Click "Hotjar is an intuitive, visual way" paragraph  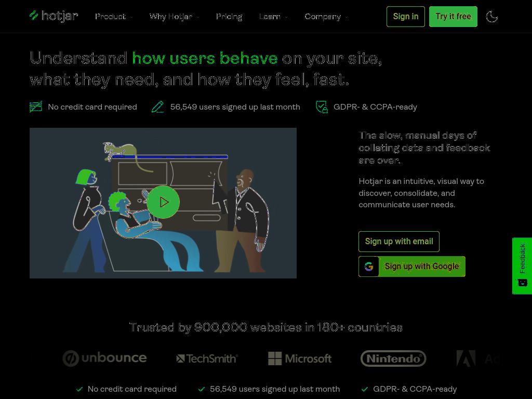pos(421,193)
